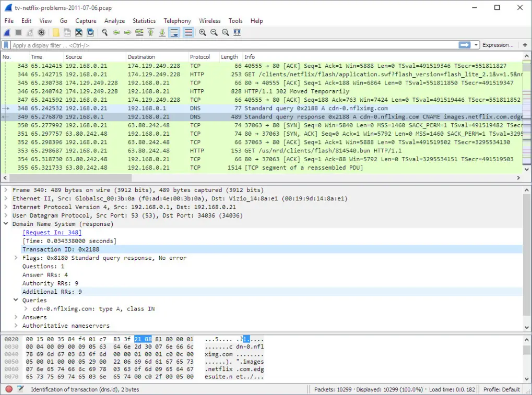Open the Telephony menu
This screenshot has width=532, height=395.
pos(177,21)
